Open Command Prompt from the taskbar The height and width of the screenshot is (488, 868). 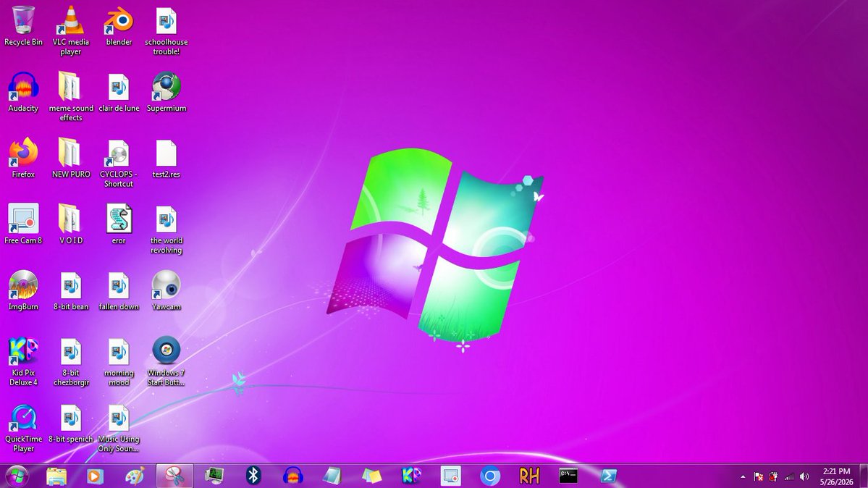click(x=568, y=476)
